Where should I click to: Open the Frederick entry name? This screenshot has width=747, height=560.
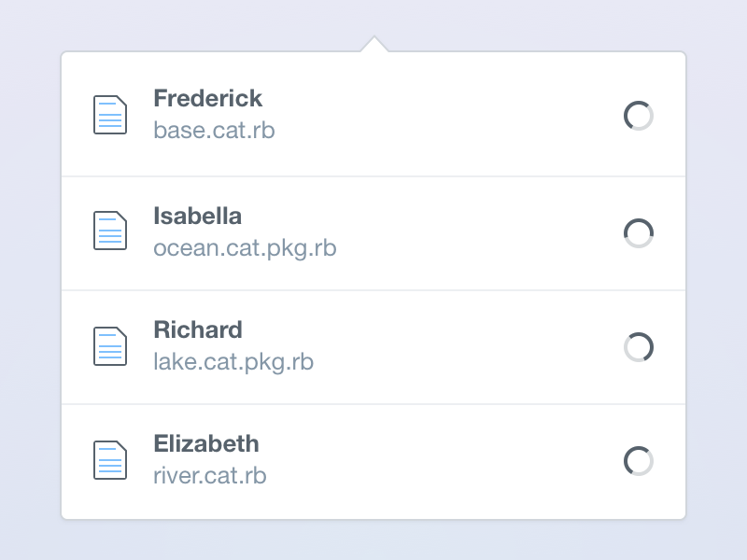click(x=207, y=99)
